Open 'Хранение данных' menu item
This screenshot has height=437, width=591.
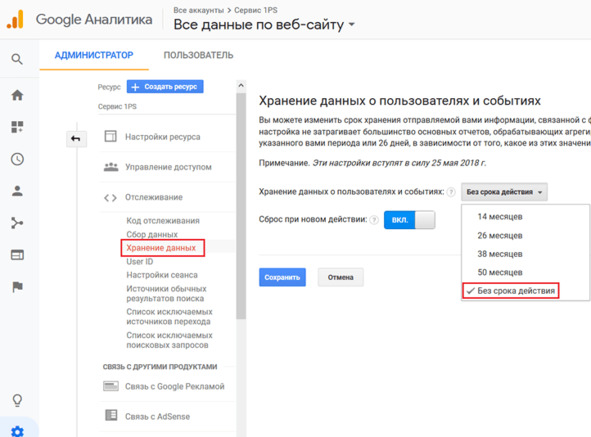[x=162, y=248]
